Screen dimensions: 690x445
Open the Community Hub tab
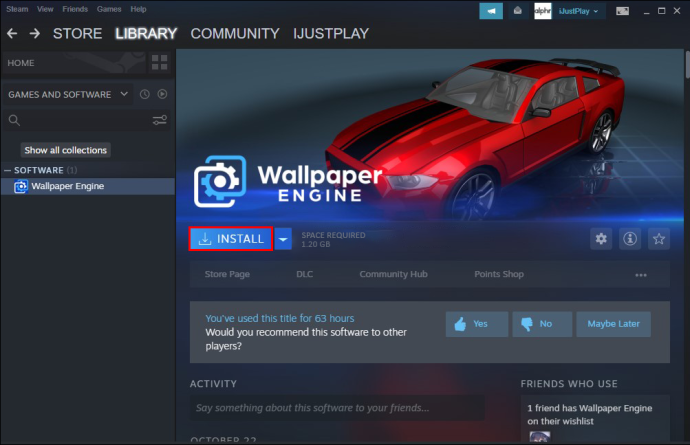pos(393,274)
